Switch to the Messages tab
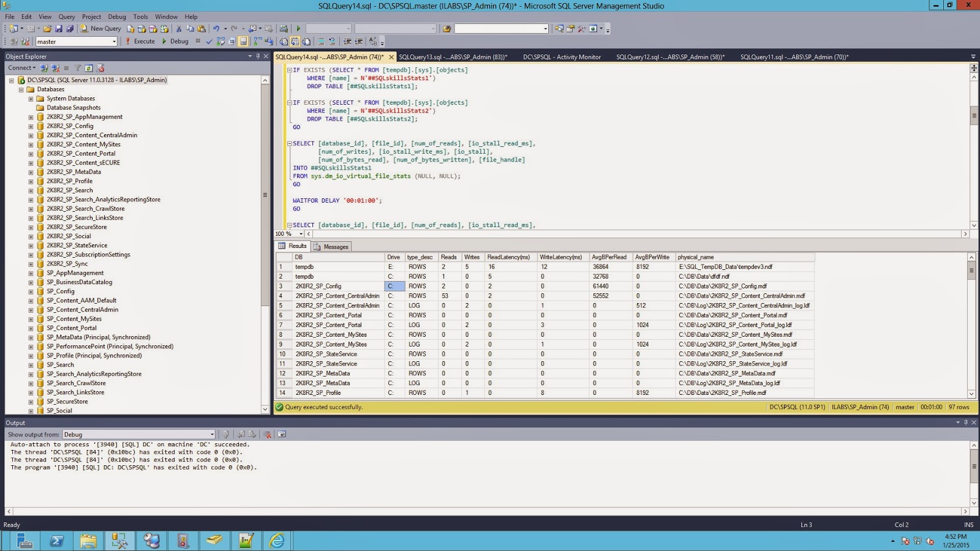 click(x=331, y=247)
